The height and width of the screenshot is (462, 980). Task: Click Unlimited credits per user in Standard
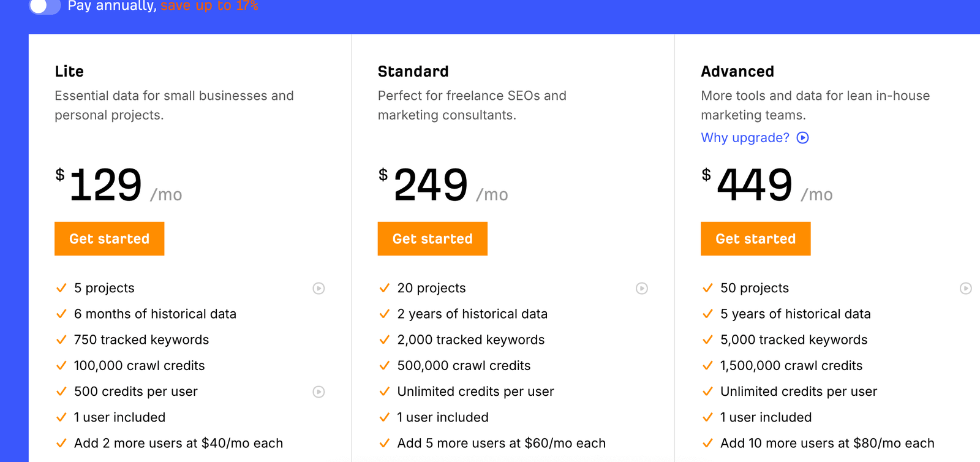coord(475,392)
